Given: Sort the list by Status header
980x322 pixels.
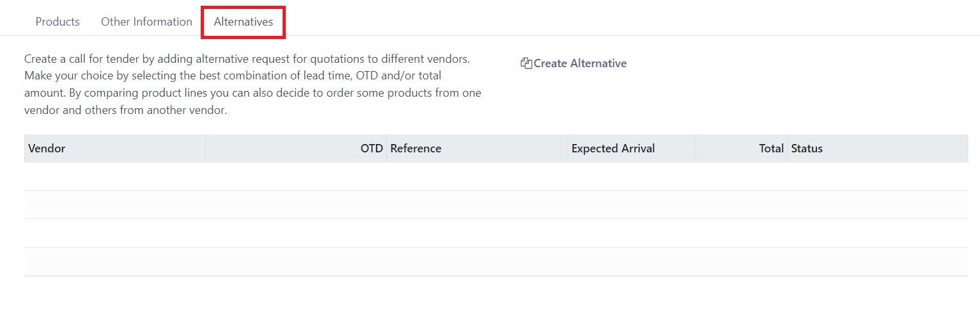Looking at the screenshot, I should pos(878,149).
